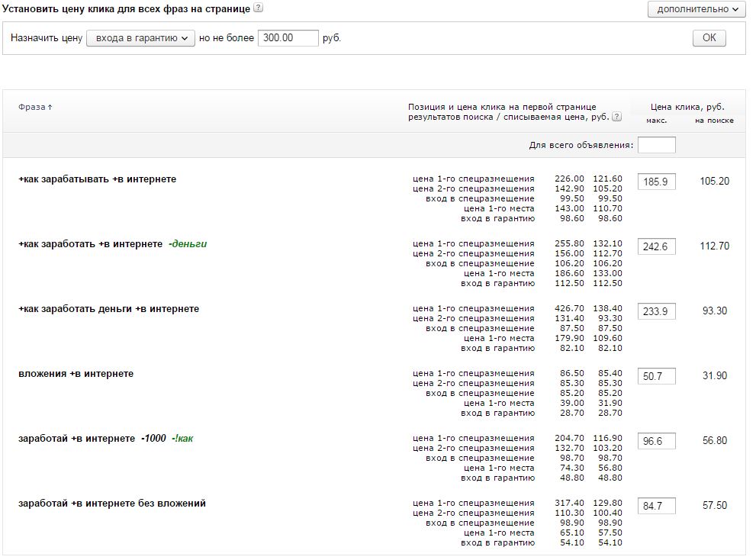Click phrase '+как заработать деньги +в интернете'
This screenshot has height=560, width=756.
(108, 309)
